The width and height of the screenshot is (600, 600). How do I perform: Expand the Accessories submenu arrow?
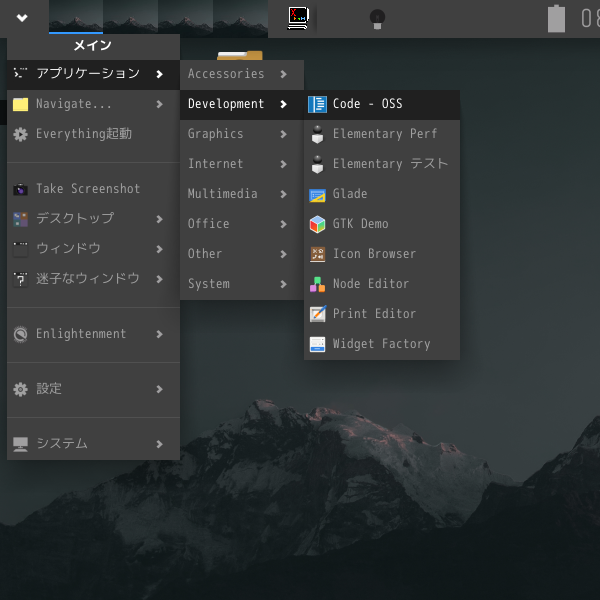pos(284,74)
